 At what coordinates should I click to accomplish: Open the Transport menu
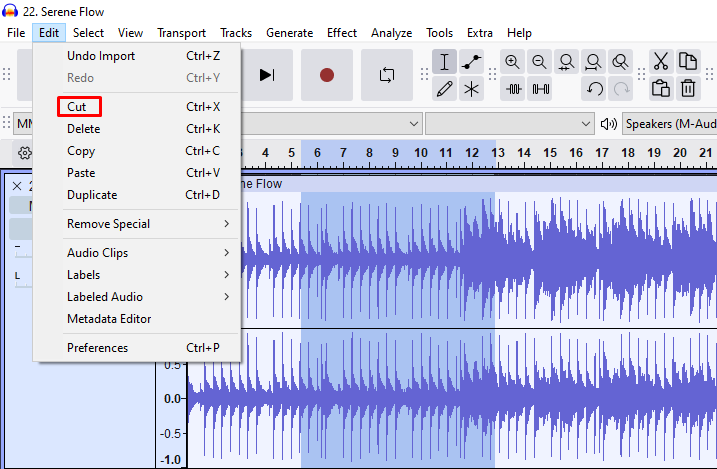[x=182, y=33]
